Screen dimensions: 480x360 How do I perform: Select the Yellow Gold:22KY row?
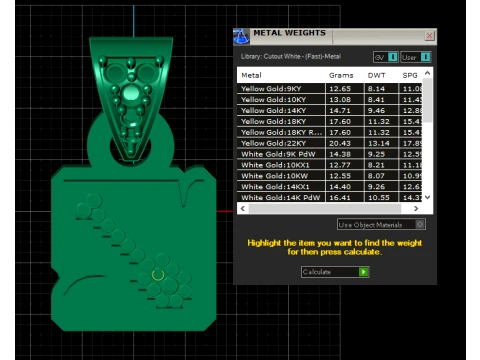329,143
